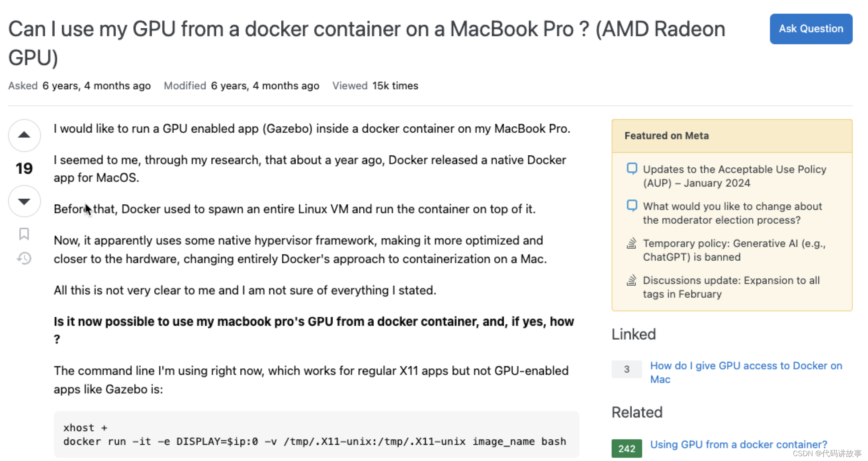This screenshot has height=461, width=868.
Task: Open related 'Using GPU from a docker container?'
Action: 738,444
